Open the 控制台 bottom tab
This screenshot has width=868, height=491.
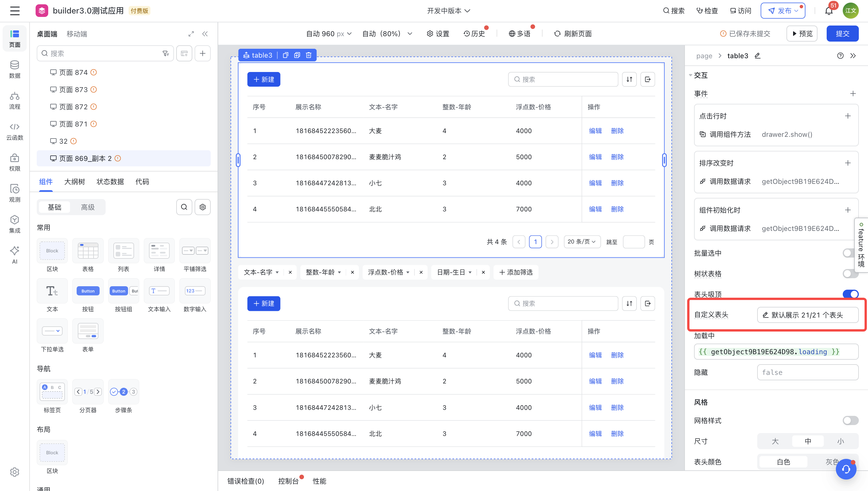click(288, 481)
